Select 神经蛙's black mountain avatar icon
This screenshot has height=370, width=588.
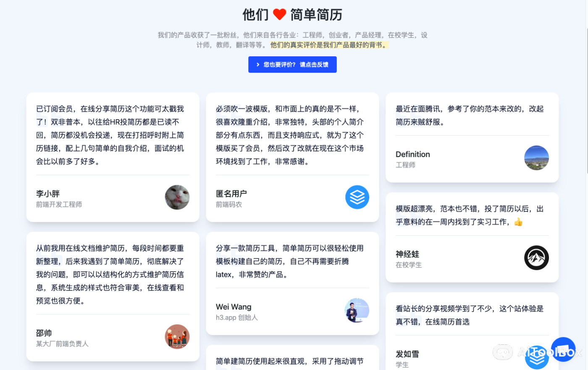click(x=536, y=257)
